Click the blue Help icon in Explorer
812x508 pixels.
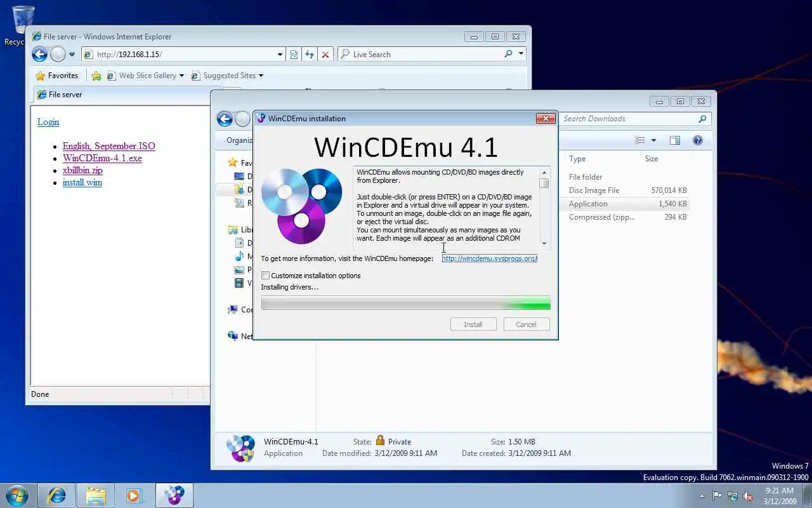click(x=698, y=140)
